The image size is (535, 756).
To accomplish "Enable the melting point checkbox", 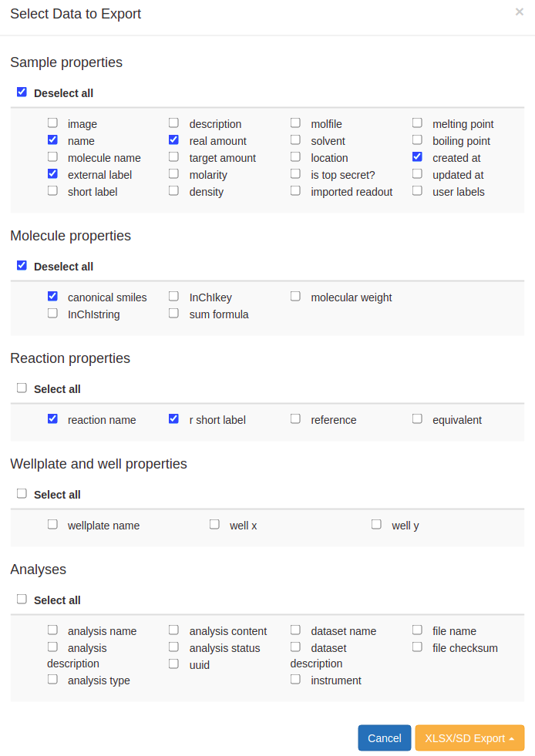I will 417,123.
